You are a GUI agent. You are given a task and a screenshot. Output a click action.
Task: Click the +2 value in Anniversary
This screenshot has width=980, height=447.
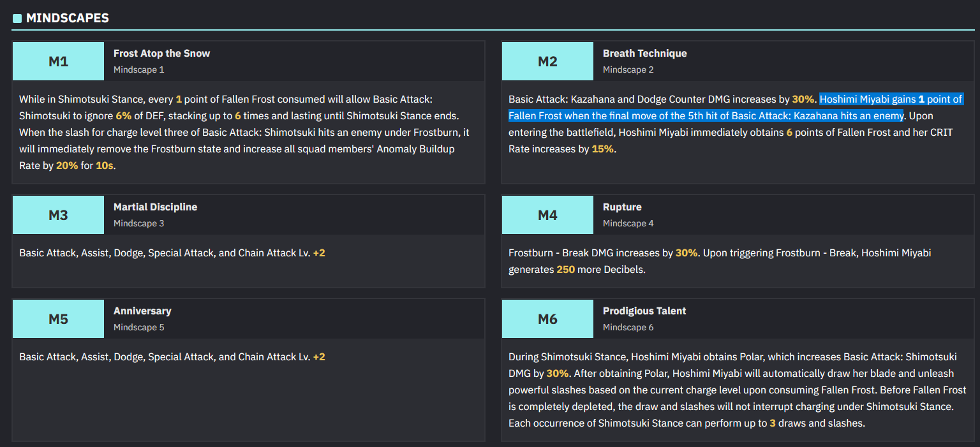(x=319, y=357)
